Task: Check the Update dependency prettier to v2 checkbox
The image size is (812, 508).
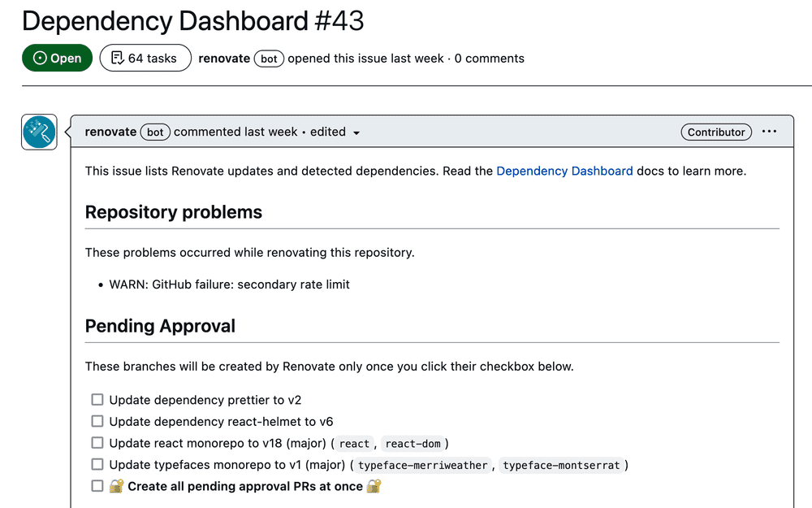Action: point(97,399)
